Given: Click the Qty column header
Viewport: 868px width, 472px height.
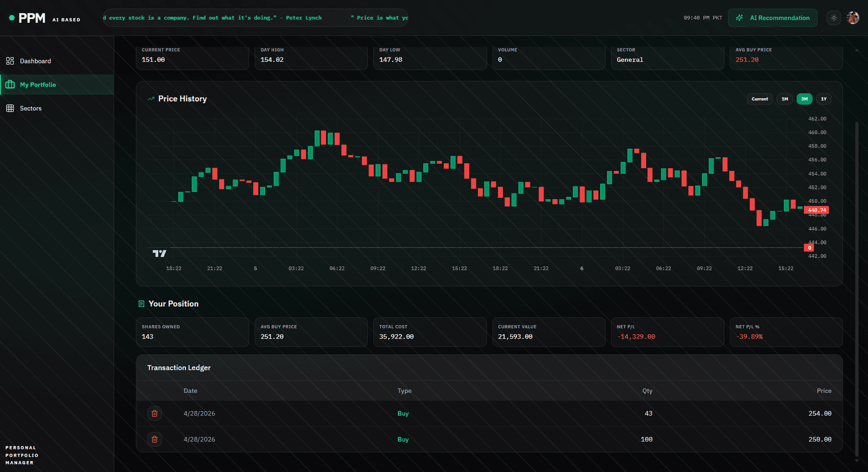Looking at the screenshot, I should [647, 391].
